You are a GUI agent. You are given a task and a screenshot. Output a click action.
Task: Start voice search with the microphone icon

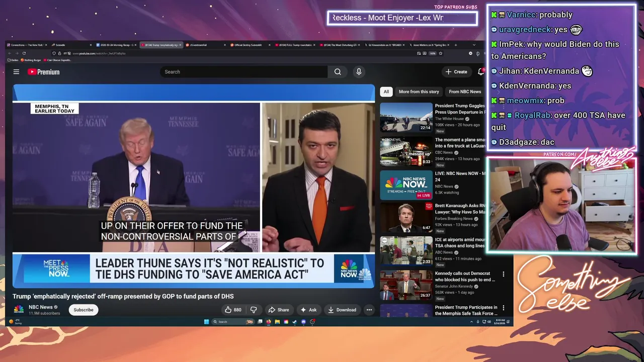click(359, 72)
